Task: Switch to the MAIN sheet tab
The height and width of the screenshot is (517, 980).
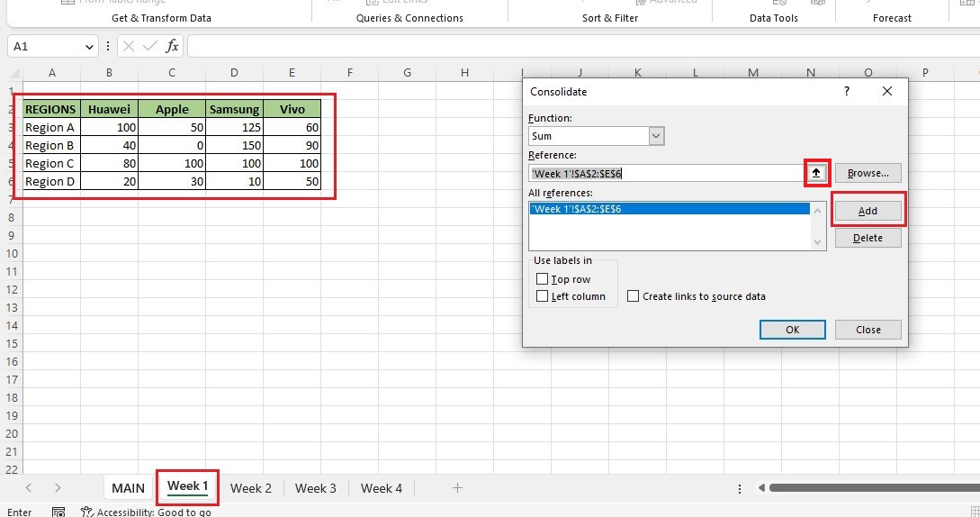Action: pos(128,488)
